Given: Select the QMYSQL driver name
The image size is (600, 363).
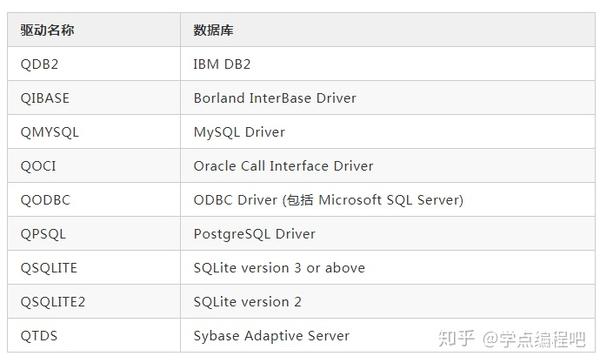Looking at the screenshot, I should tap(49, 132).
